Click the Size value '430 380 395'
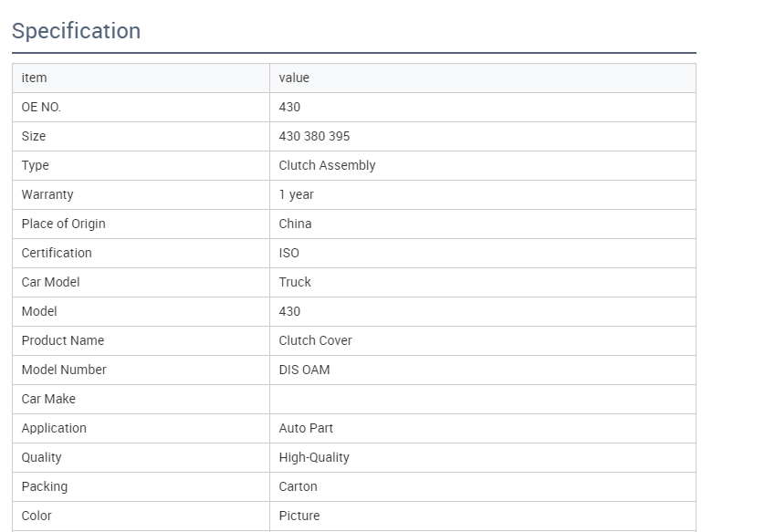 (x=314, y=136)
